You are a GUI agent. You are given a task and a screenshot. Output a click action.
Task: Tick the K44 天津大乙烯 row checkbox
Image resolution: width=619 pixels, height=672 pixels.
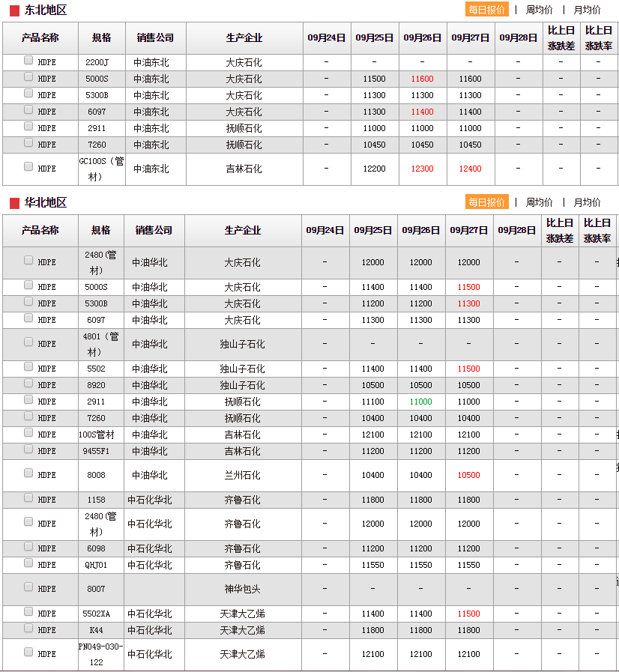pos(28,628)
